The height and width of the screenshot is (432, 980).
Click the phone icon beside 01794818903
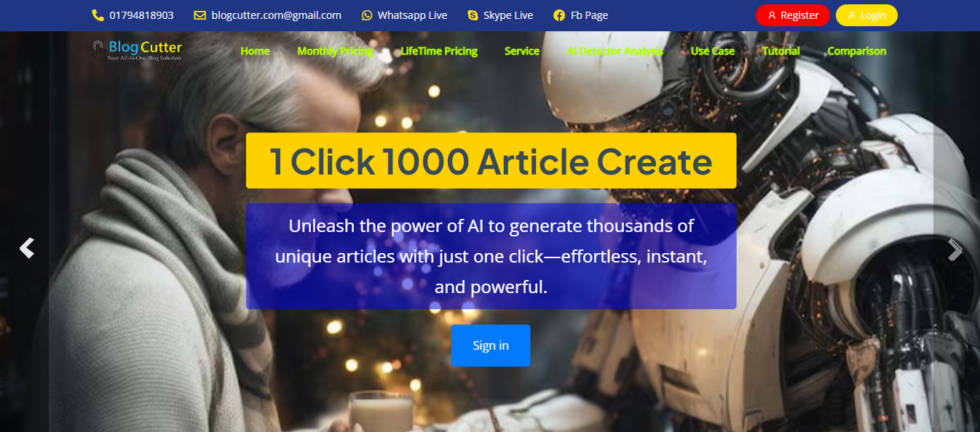click(98, 15)
